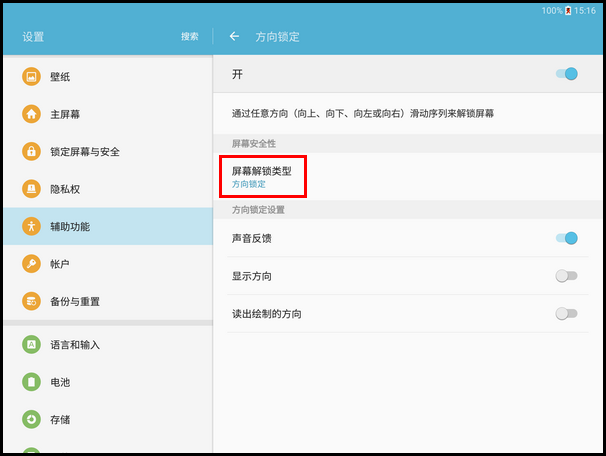Tap the backup and reset (备份与重置) icon
This screenshot has width=606, height=456.
point(31,301)
